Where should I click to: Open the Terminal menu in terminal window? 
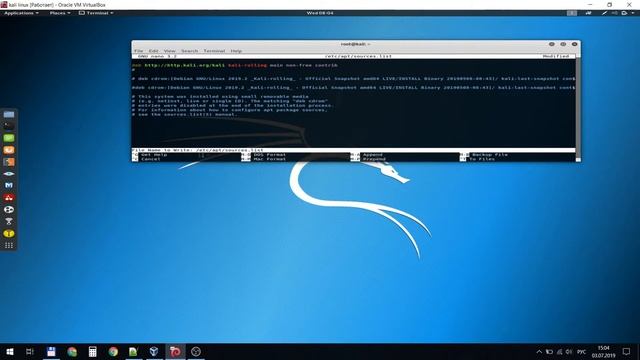(214, 51)
